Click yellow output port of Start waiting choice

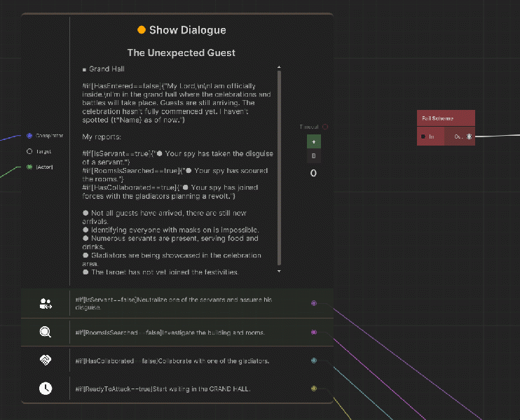[x=314, y=388]
